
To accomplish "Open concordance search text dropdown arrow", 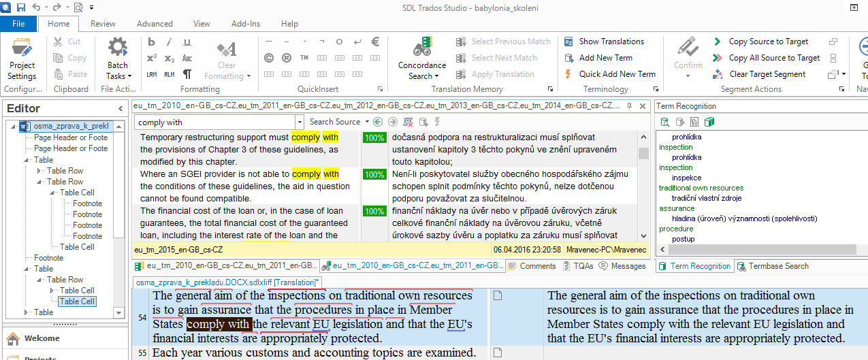I will pos(300,122).
